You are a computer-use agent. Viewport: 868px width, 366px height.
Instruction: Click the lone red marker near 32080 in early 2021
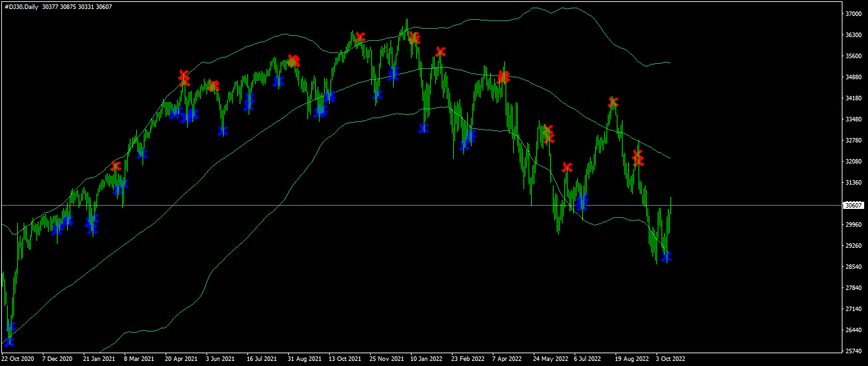(116, 166)
